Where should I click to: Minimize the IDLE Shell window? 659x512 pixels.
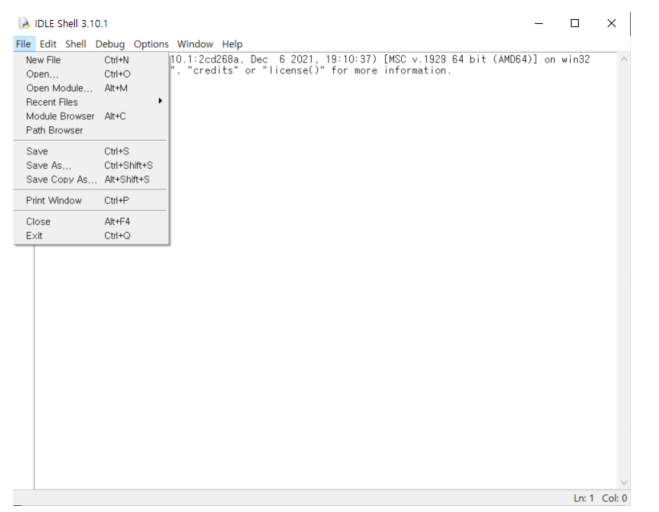539,24
